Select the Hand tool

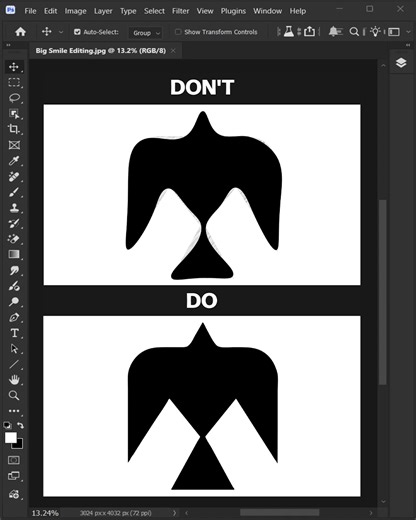click(14, 380)
